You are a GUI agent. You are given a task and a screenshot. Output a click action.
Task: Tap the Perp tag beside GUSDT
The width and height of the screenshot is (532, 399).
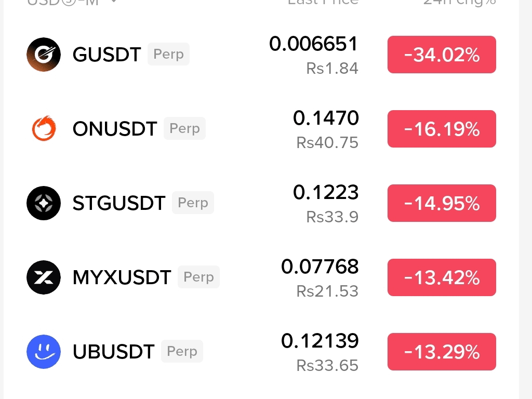[x=168, y=54]
